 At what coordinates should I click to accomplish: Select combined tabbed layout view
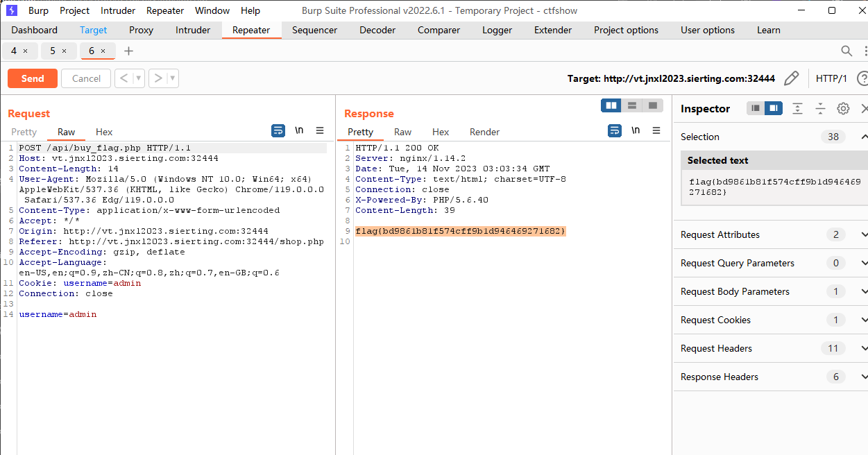[652, 105]
